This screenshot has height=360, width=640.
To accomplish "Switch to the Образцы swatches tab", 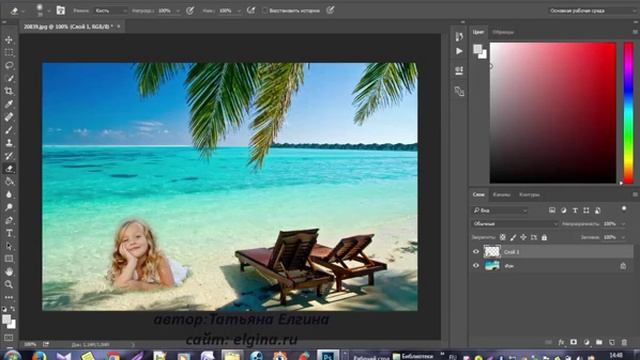I will [x=503, y=32].
